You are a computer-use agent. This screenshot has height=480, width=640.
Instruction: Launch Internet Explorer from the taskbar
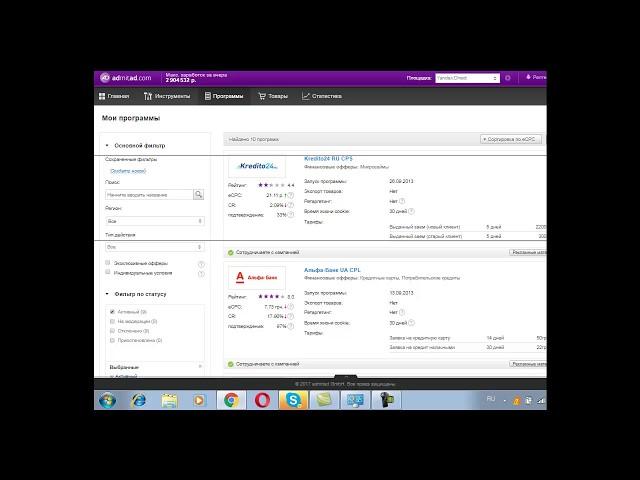coord(138,400)
